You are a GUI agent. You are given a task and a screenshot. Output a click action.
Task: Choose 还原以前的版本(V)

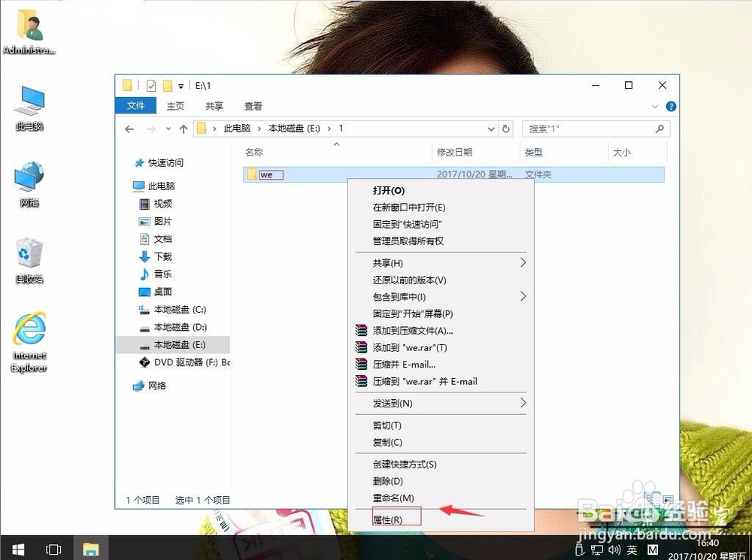pyautogui.click(x=441, y=280)
